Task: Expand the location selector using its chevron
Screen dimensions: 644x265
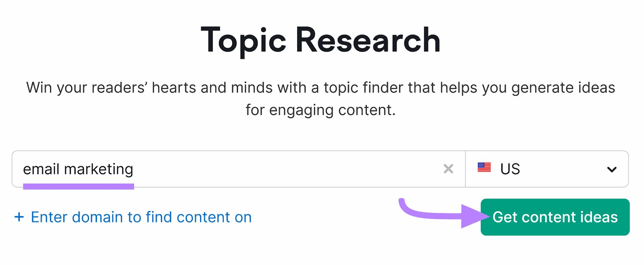Action: tap(612, 169)
